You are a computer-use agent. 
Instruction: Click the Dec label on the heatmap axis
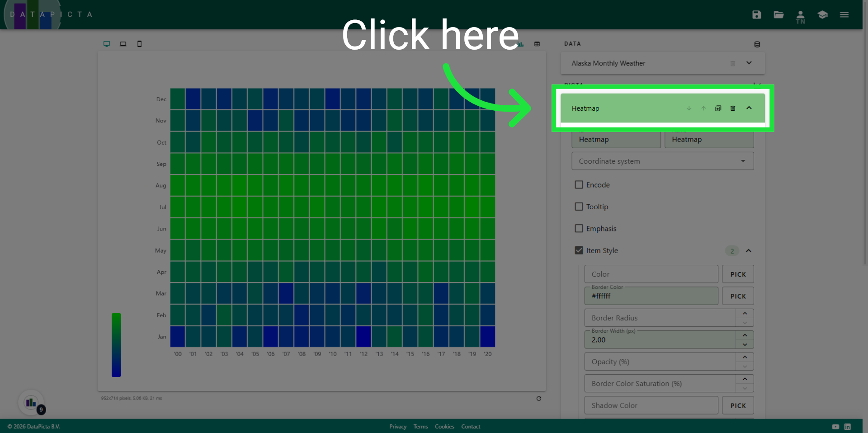161,99
